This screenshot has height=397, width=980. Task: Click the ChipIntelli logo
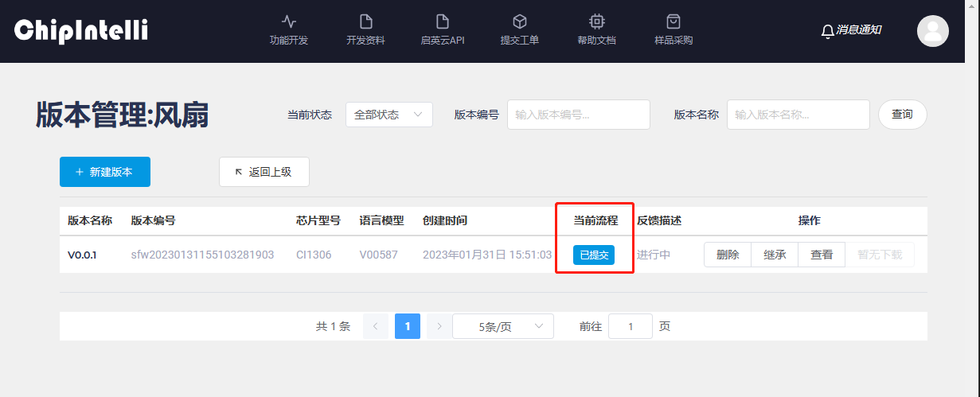81,31
